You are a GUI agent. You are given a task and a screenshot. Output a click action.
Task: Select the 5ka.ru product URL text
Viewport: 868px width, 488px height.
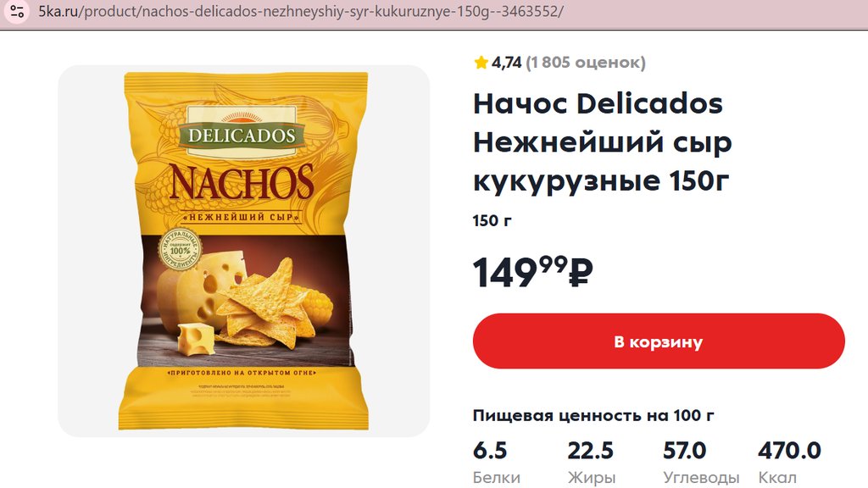[x=301, y=11]
